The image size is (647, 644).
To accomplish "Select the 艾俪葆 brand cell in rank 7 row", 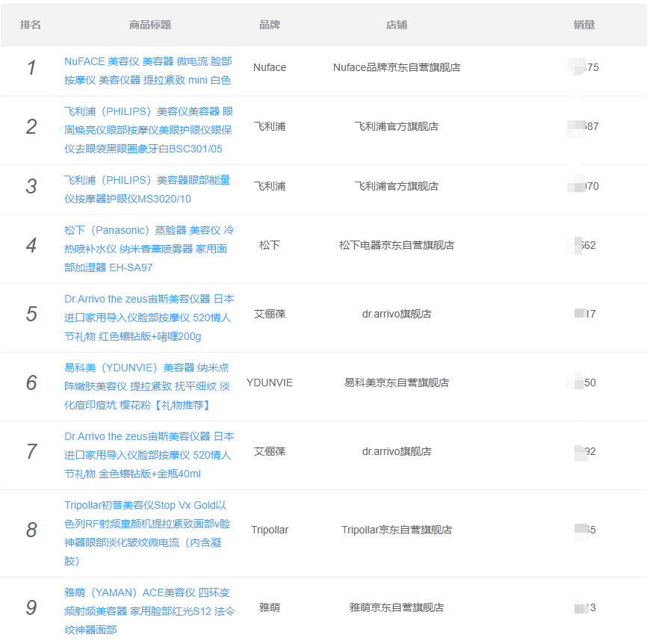I will point(270,451).
